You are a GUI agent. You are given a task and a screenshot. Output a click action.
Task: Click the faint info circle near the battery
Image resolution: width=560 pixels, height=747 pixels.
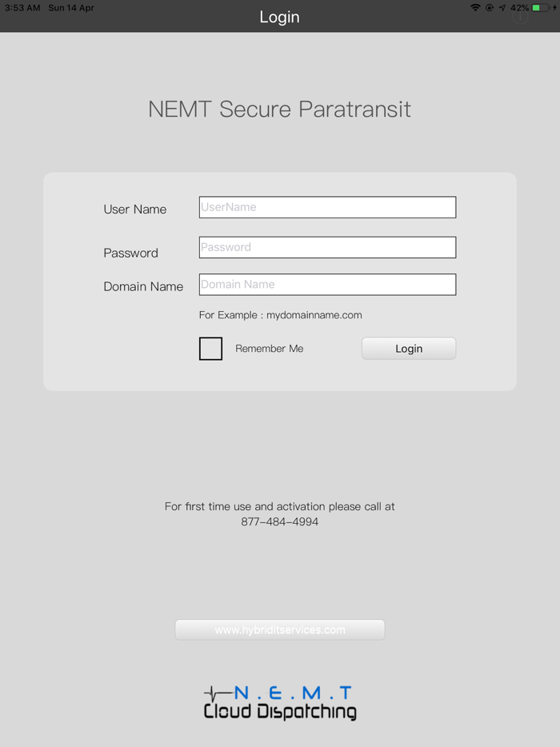tap(520, 15)
